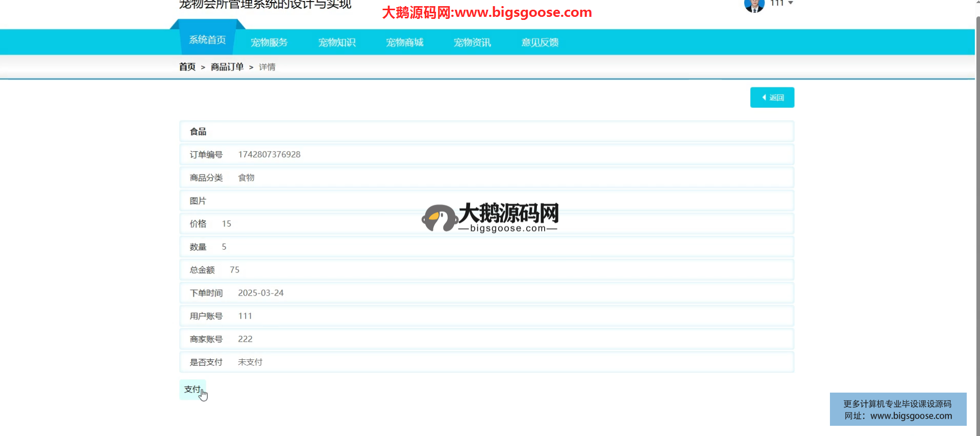The height and width of the screenshot is (436, 980).
Task: Open the 系统首页 tab
Action: pyautogui.click(x=207, y=40)
